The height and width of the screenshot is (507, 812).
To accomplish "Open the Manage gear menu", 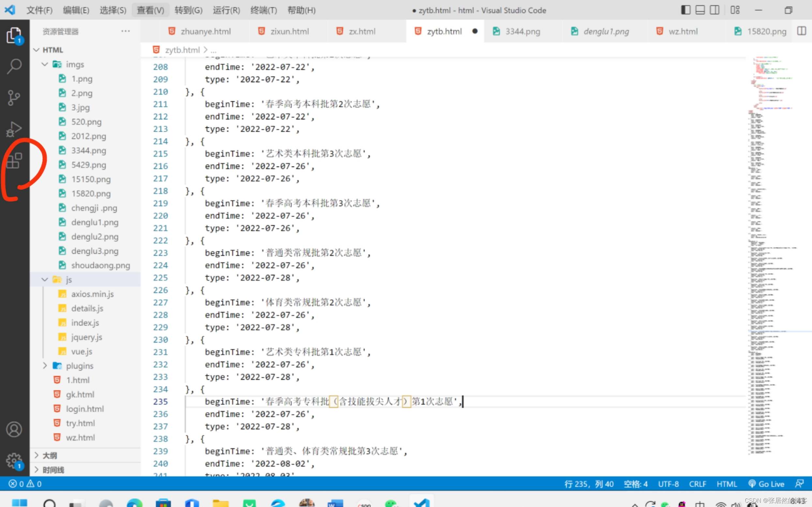I will (x=14, y=460).
